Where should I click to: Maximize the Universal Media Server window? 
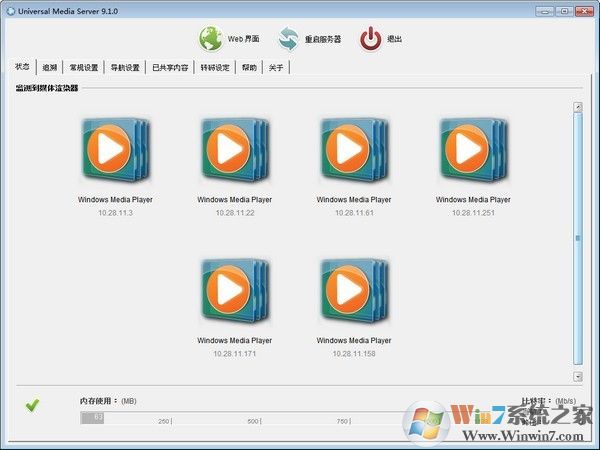(564, 11)
